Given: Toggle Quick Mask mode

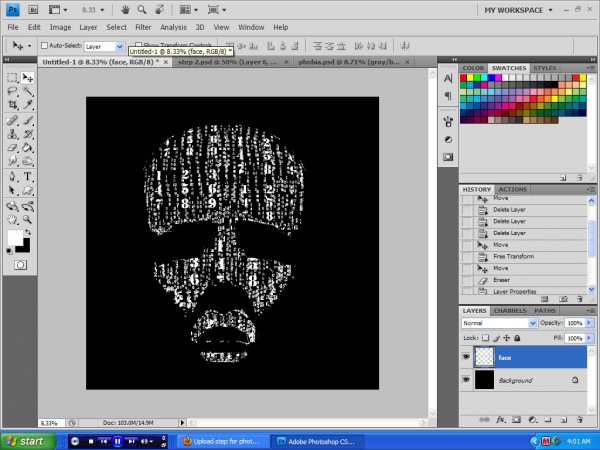Looking at the screenshot, I should pyautogui.click(x=20, y=265).
